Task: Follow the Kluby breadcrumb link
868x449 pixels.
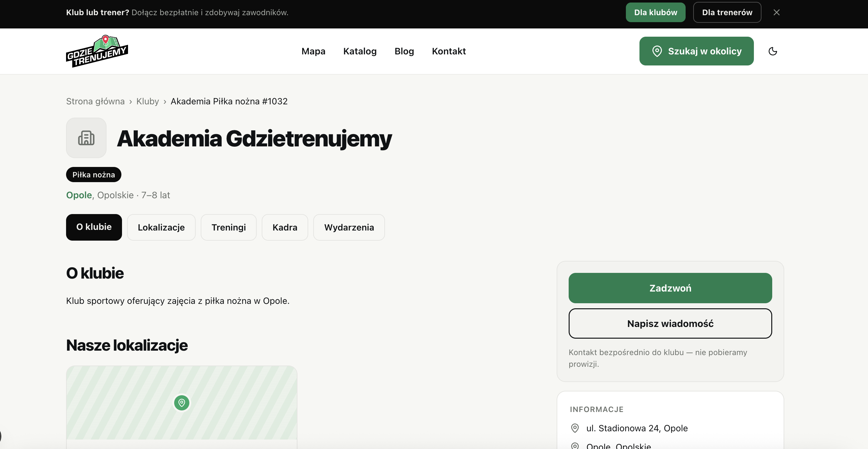Action: [x=148, y=101]
